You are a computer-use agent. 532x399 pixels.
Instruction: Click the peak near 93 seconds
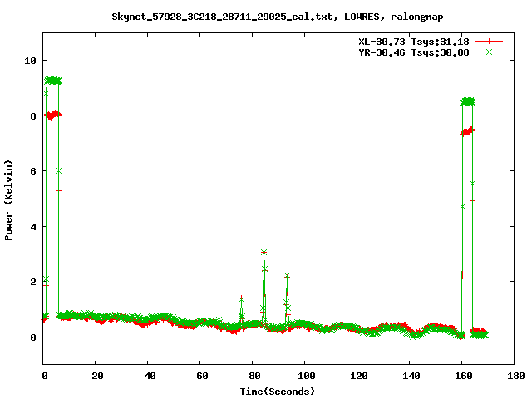point(287,276)
